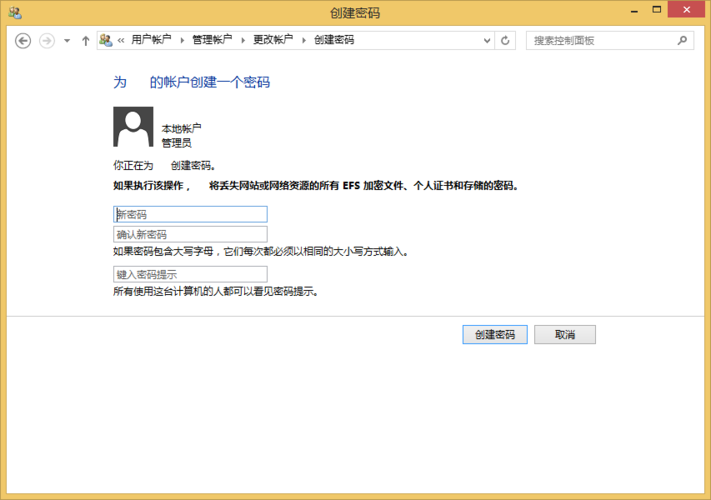Screen dimensions: 711x500
Task: Select the 创建密码 breadcrumb
Action: click(334, 40)
